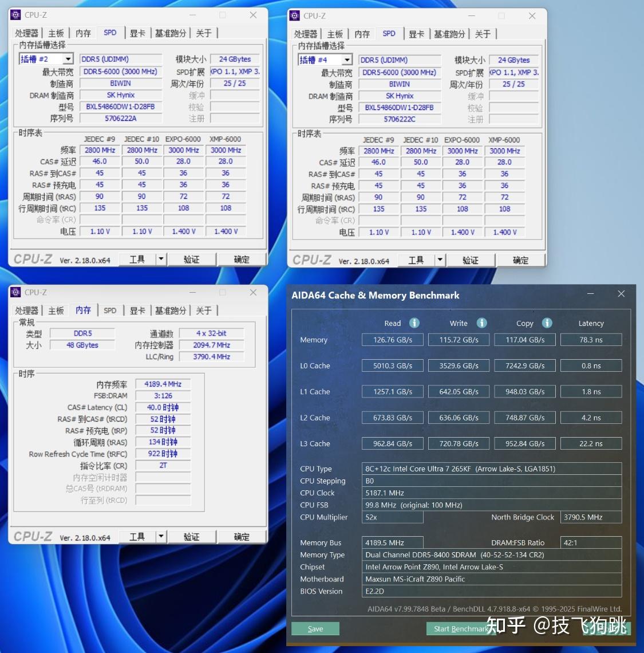This screenshot has width=644, height=653.
Task: Click FSB:DRAM value 3:126
Action: coord(163,396)
